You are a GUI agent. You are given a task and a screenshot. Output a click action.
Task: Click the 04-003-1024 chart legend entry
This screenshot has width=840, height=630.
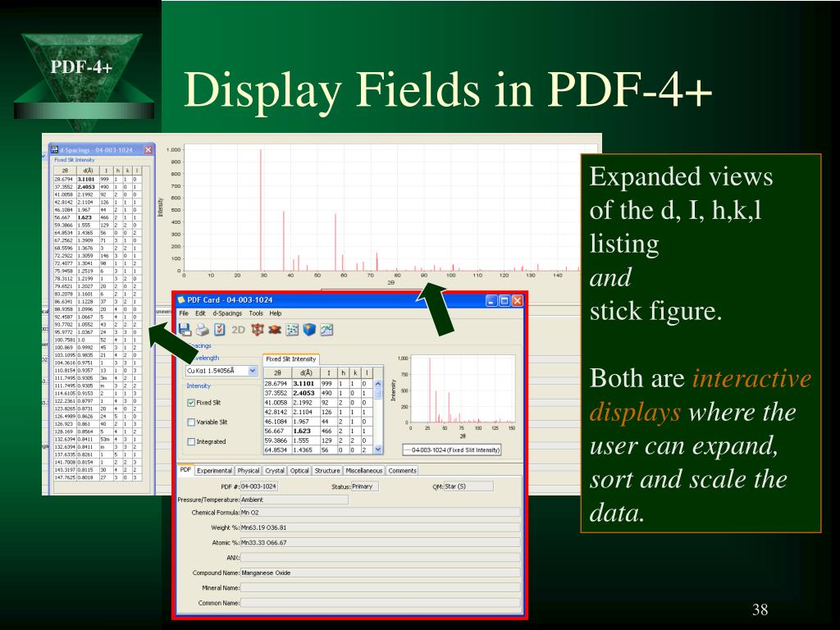click(452, 450)
